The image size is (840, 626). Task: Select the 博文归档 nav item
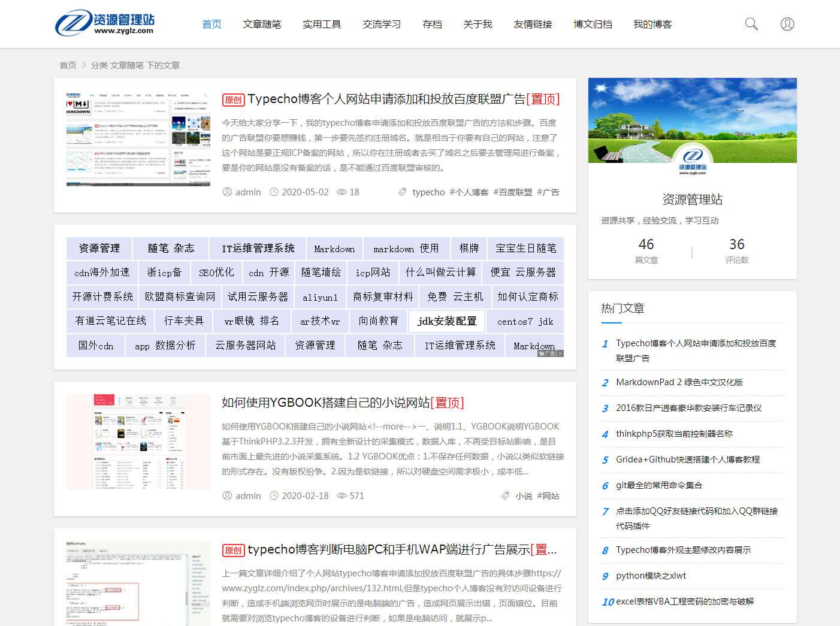pos(593,24)
